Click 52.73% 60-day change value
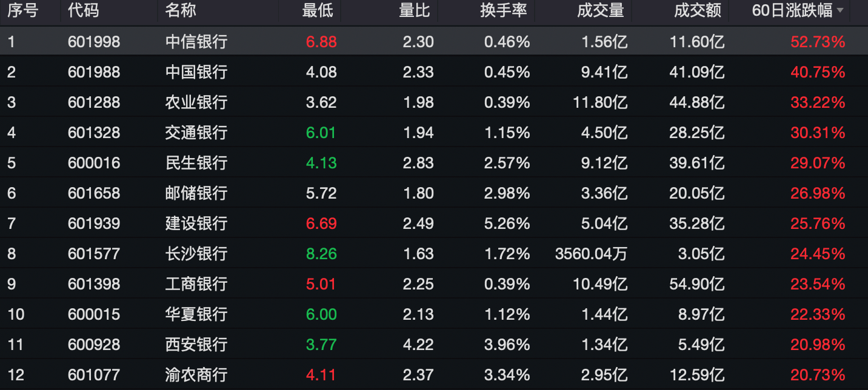The width and height of the screenshot is (868, 390). (818, 42)
